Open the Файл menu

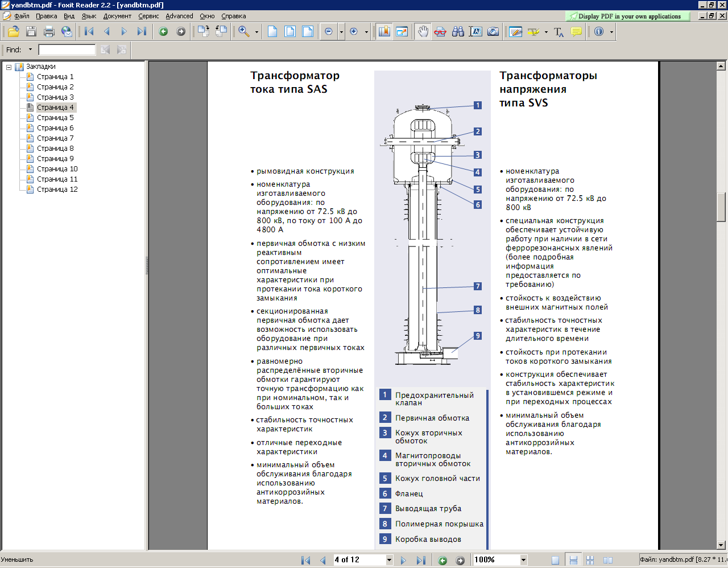(x=22, y=16)
